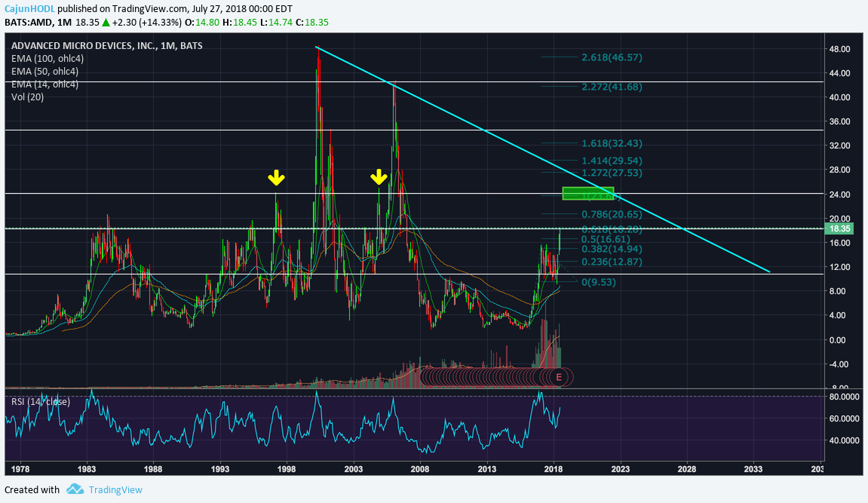Select the EMA (100, ohlc4) indicator label
This screenshot has width=868, height=503.
48,59
